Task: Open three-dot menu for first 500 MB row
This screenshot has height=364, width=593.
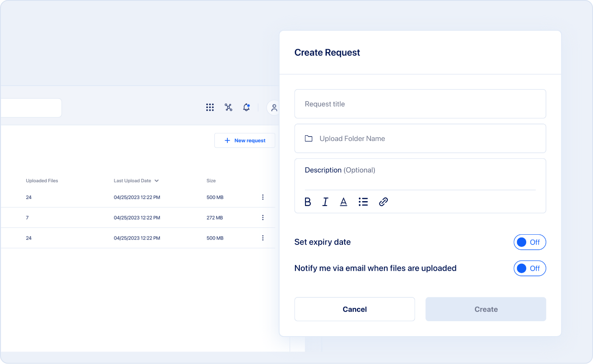Action: (x=263, y=197)
